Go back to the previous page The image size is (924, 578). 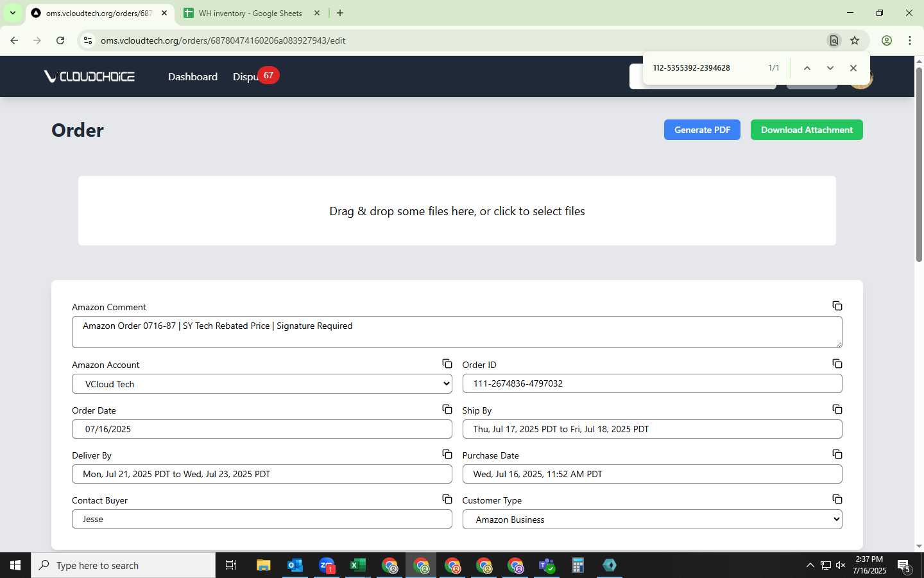(14, 40)
